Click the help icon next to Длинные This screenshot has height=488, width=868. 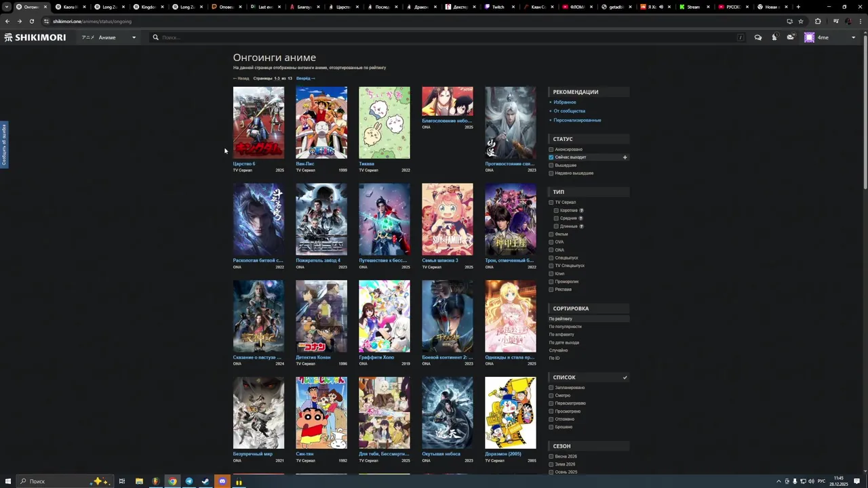581,226
